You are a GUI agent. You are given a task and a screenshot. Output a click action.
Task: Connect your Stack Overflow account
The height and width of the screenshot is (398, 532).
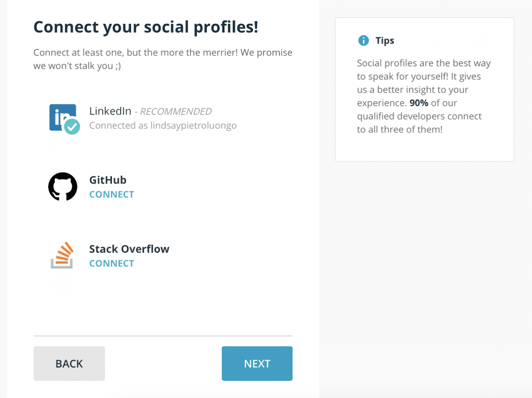[112, 264]
